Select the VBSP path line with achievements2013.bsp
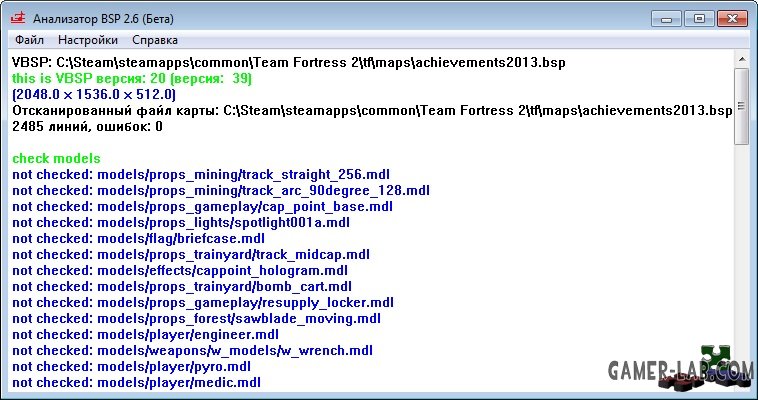The width and height of the screenshot is (758, 400). point(289,62)
